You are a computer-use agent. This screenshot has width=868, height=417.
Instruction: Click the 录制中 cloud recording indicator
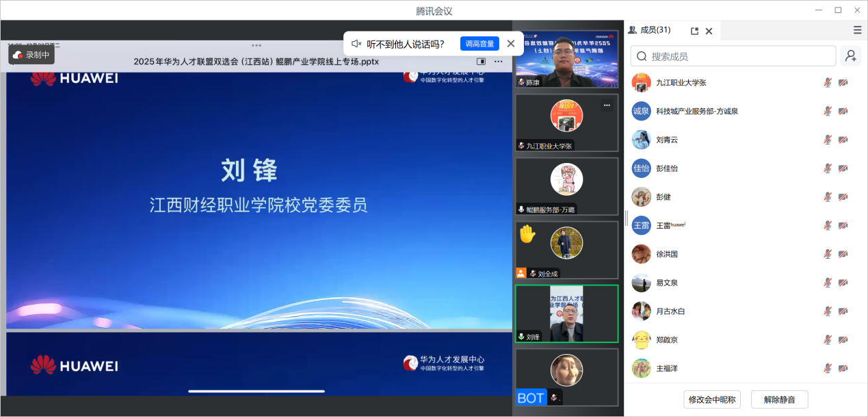coord(31,55)
